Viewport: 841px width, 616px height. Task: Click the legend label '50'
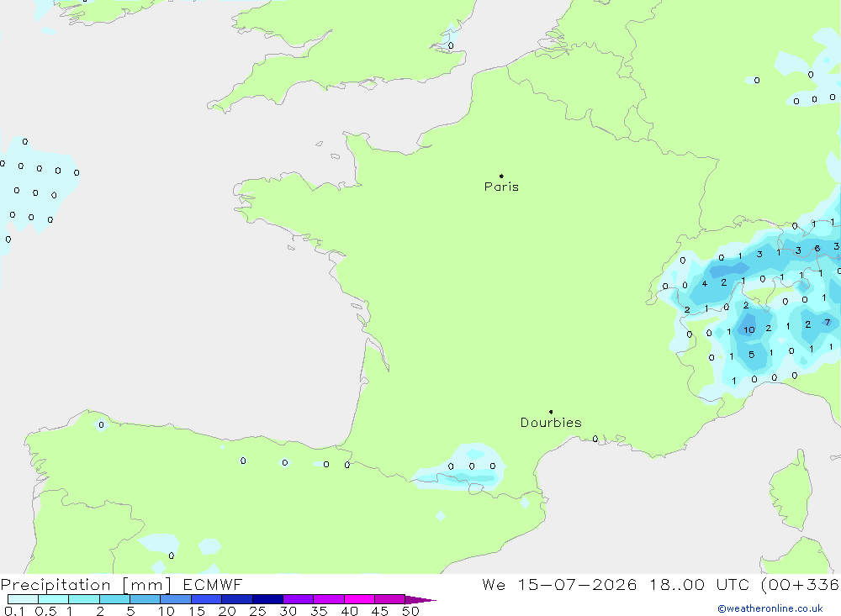point(410,611)
